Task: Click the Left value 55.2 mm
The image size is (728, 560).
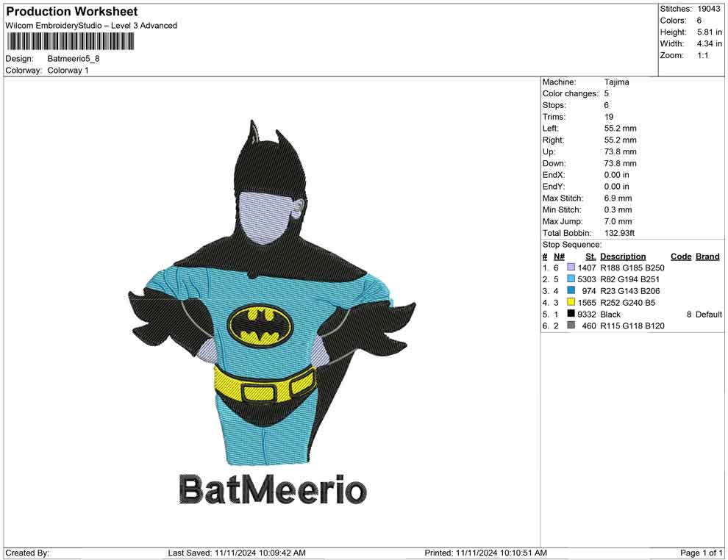Action: coord(621,128)
